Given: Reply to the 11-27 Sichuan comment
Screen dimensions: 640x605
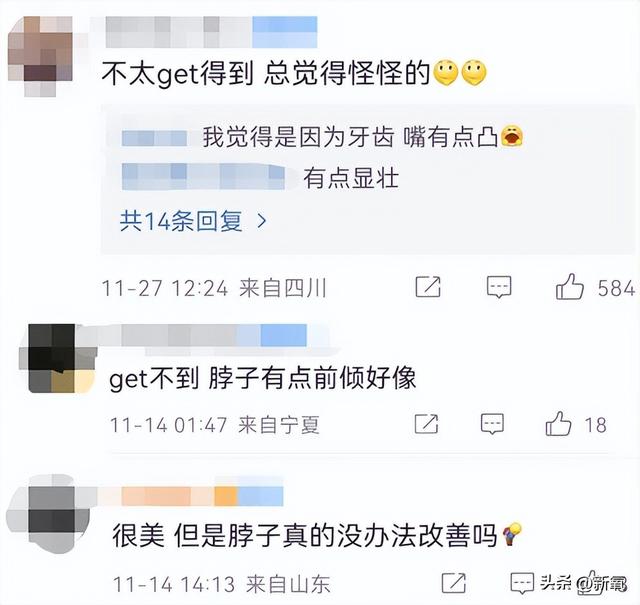Looking at the screenshot, I should point(499,287).
